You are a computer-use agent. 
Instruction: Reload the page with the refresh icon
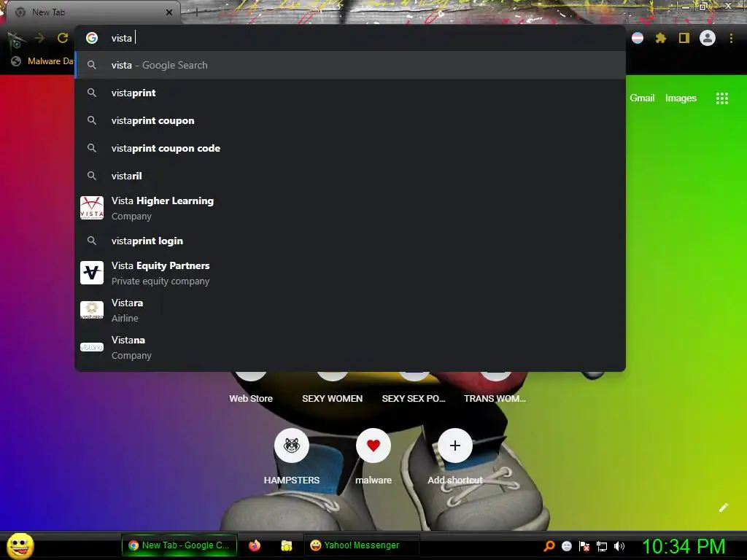point(63,38)
